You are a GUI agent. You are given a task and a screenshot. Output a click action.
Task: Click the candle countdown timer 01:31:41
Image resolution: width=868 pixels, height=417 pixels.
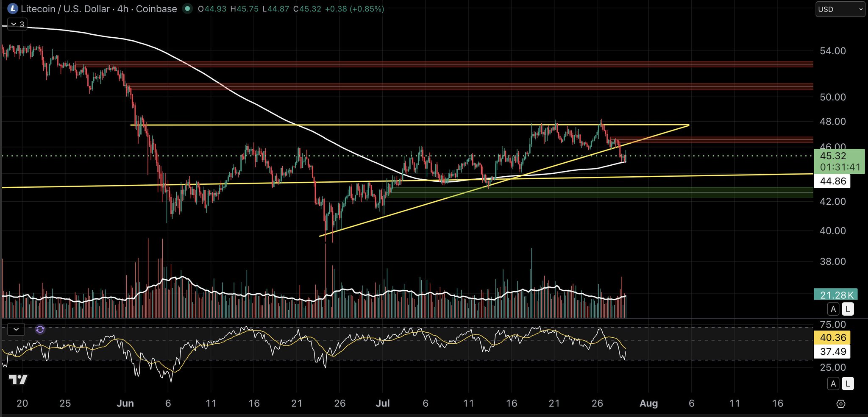click(x=840, y=167)
